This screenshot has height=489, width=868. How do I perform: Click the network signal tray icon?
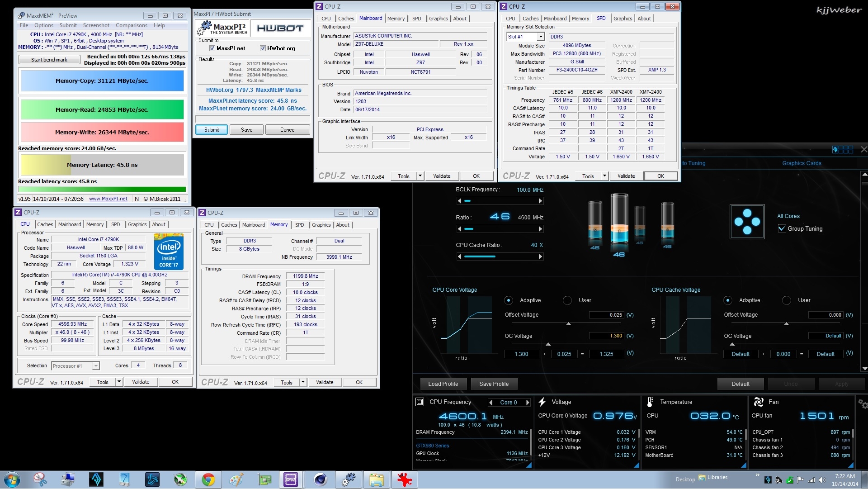point(811,480)
